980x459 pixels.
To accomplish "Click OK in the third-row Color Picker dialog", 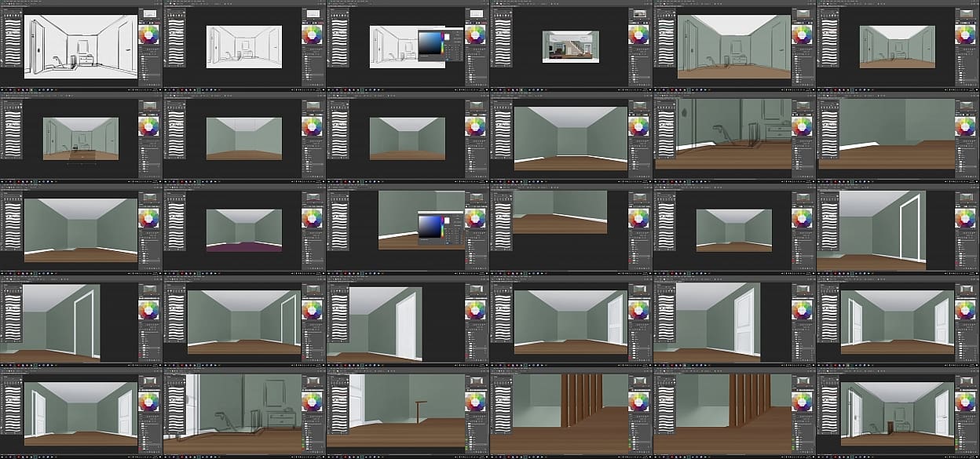I will [457, 217].
